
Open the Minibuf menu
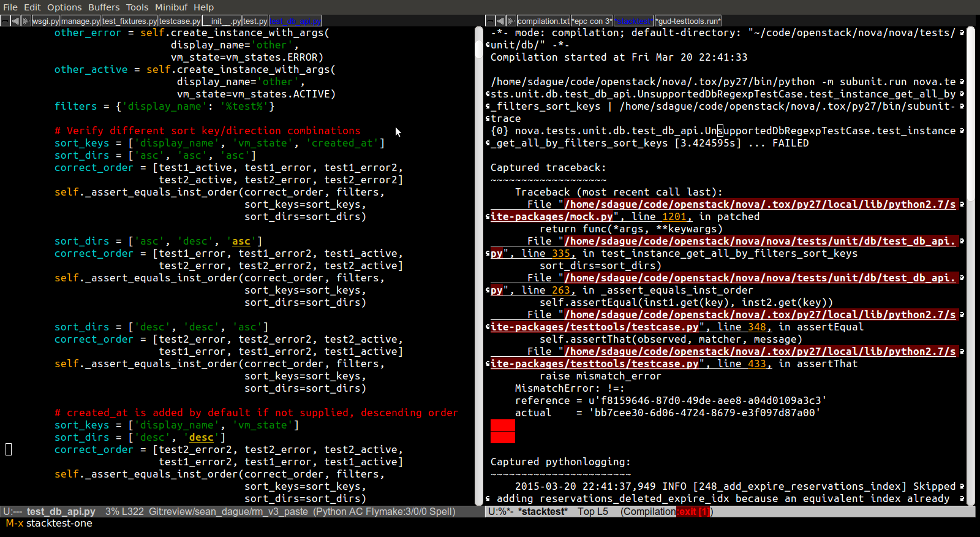pos(171,7)
